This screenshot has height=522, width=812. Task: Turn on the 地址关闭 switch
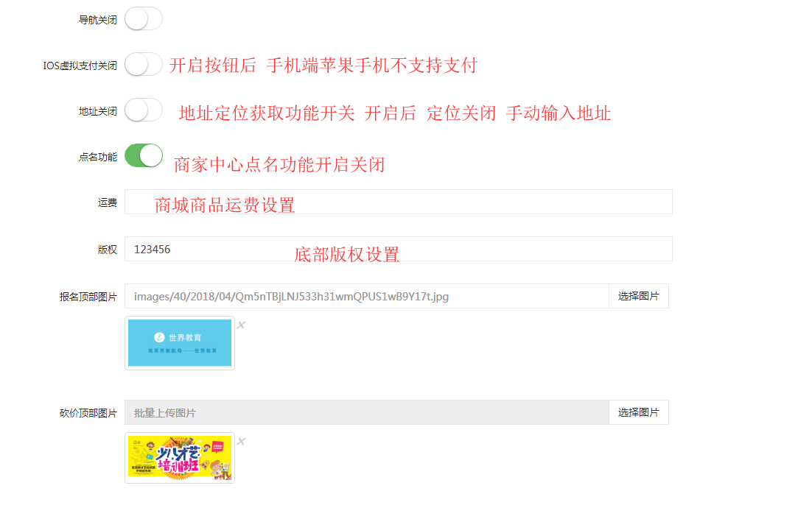tap(144, 110)
